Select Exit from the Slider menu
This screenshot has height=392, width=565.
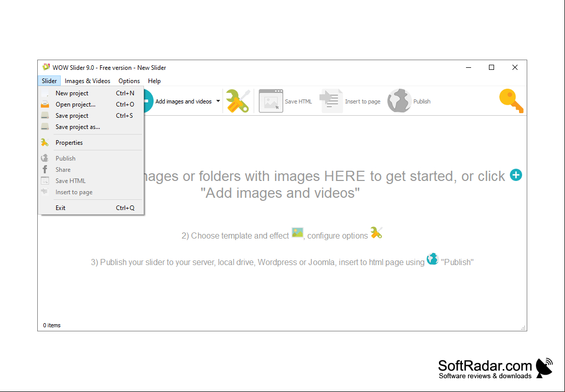[91, 207]
